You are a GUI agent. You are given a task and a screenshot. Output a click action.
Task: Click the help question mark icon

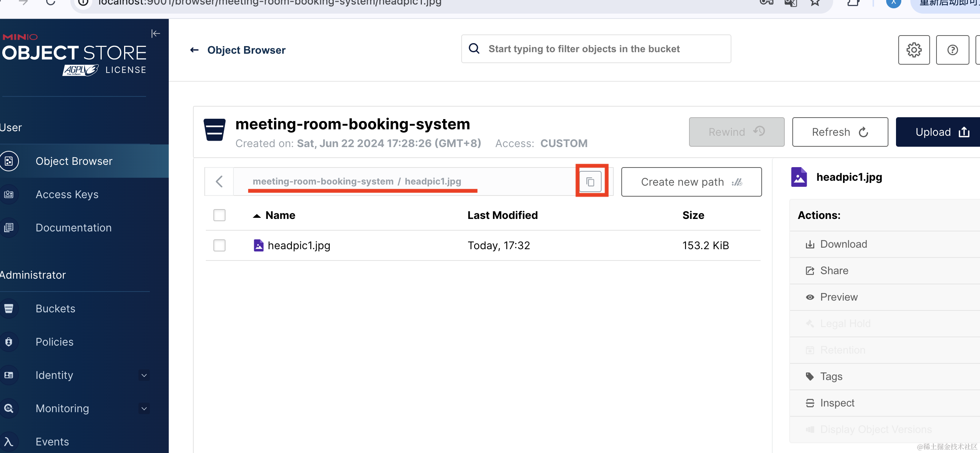point(952,50)
